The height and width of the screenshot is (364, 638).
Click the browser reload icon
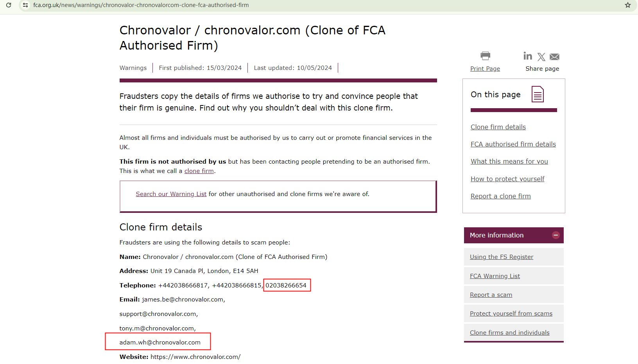click(9, 5)
